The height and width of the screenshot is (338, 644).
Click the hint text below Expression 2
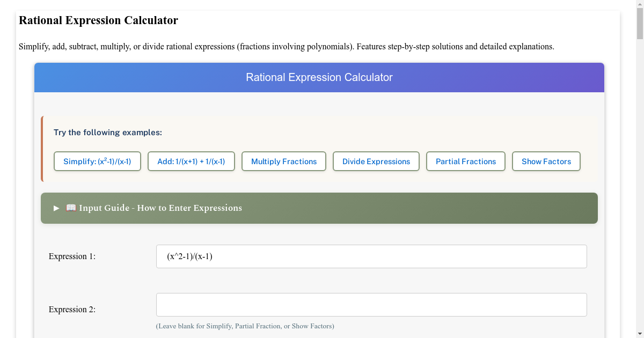245,326
